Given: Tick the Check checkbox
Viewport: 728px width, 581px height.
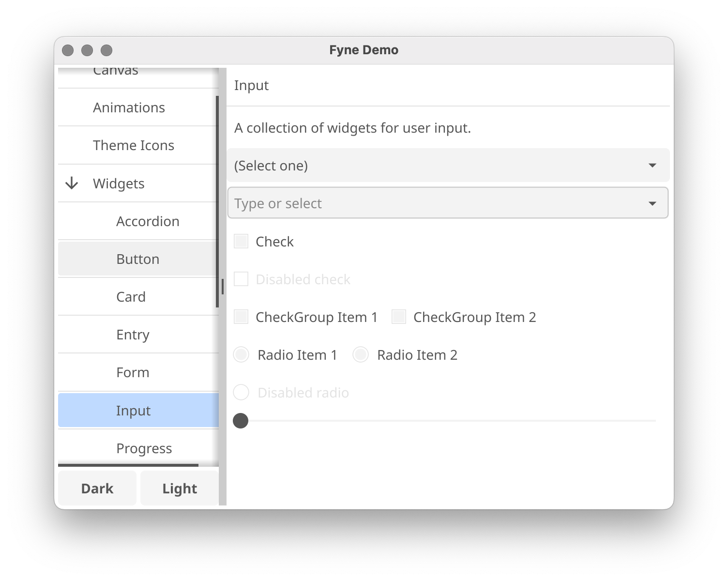Looking at the screenshot, I should (241, 241).
